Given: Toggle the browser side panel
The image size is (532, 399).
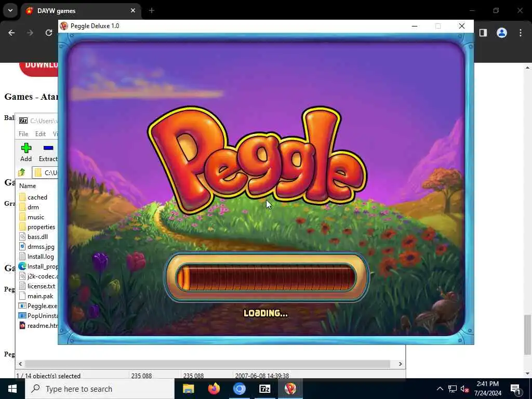Looking at the screenshot, I should [483, 33].
